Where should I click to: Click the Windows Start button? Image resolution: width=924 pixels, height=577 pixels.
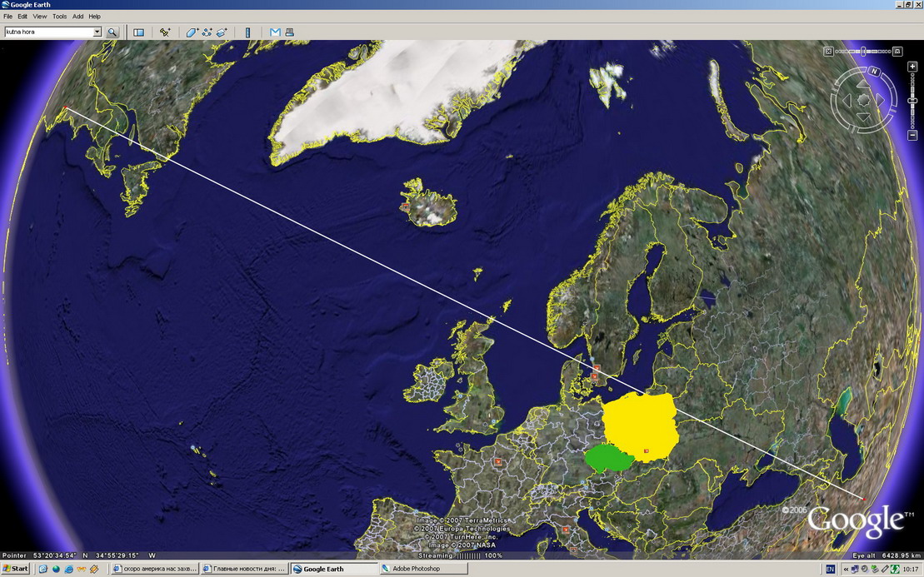click(x=16, y=569)
